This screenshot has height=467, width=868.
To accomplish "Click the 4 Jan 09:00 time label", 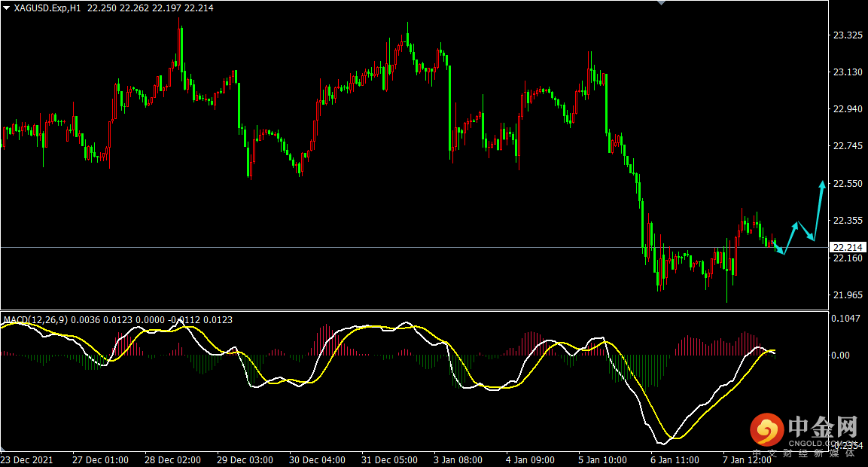I will click(530, 459).
